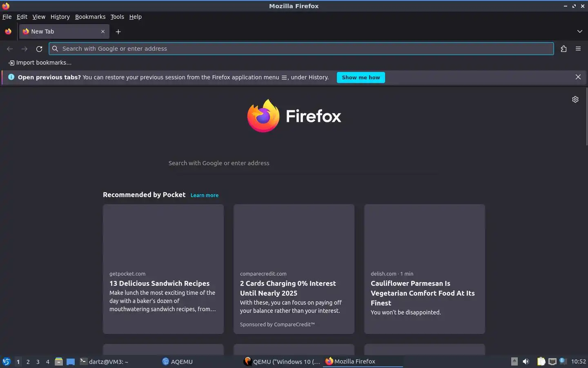Open the View menu

point(39,17)
